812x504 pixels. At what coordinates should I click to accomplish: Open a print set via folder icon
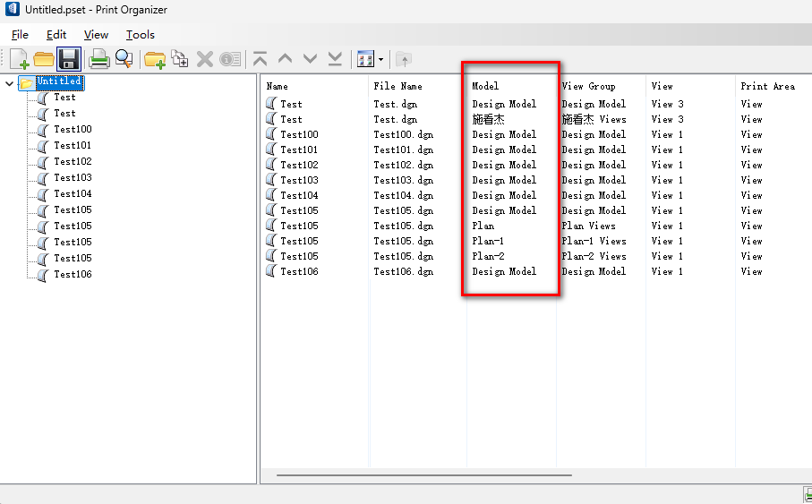44,59
